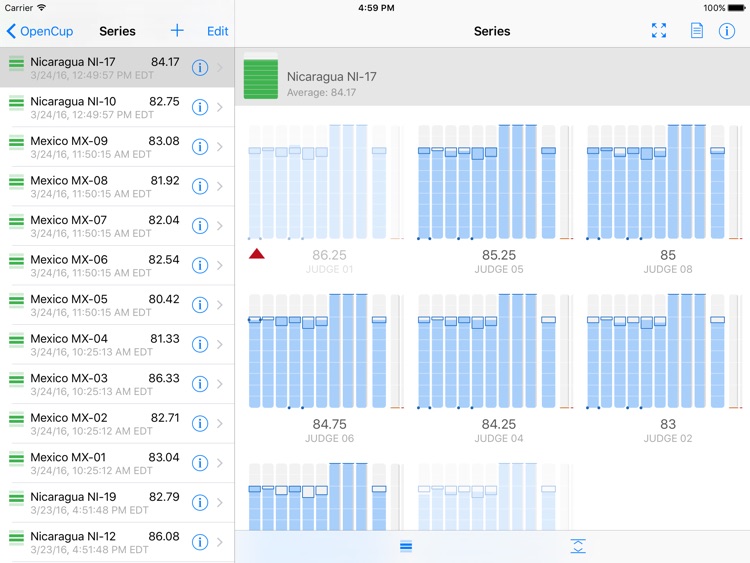Select the Mexico MX-03 series name
The image size is (750, 563).
69,378
